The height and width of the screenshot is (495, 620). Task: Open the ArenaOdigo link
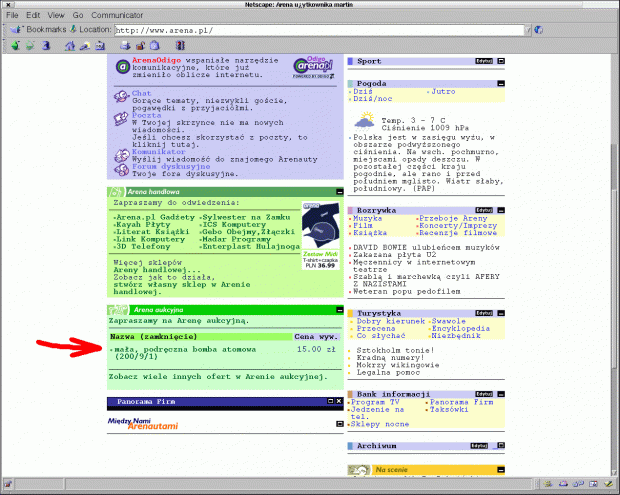[x=157, y=60]
